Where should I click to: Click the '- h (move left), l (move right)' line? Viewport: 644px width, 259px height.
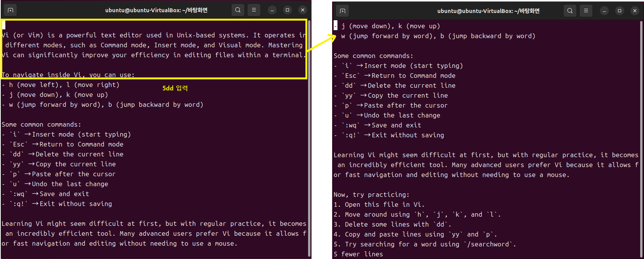(61, 85)
